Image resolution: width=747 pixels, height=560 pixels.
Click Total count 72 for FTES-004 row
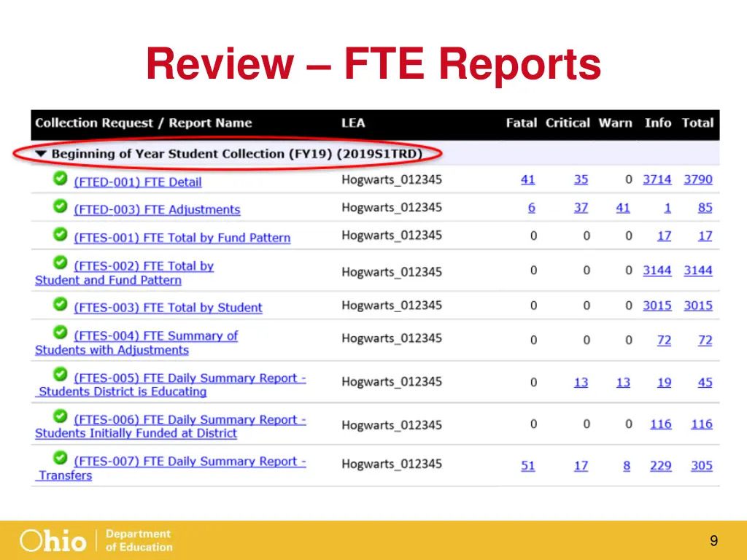pyautogui.click(x=705, y=340)
